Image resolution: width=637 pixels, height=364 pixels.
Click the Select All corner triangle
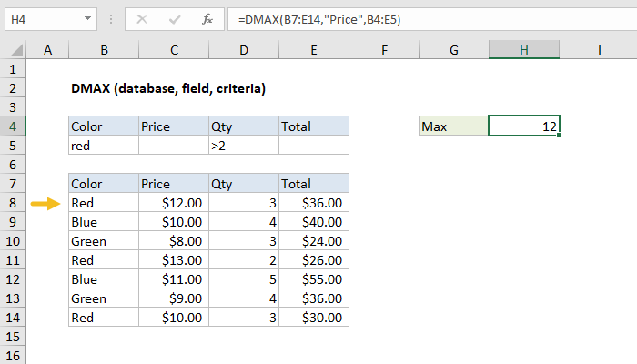[16, 50]
